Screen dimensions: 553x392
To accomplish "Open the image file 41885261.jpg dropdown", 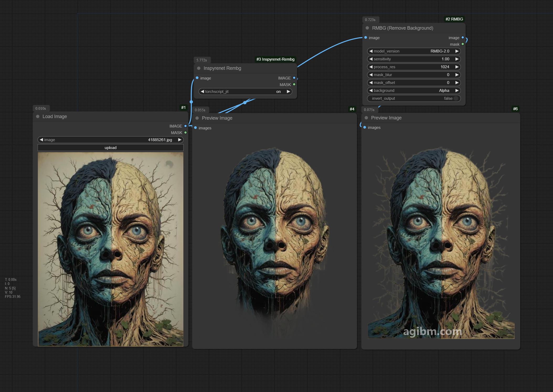I will point(110,140).
